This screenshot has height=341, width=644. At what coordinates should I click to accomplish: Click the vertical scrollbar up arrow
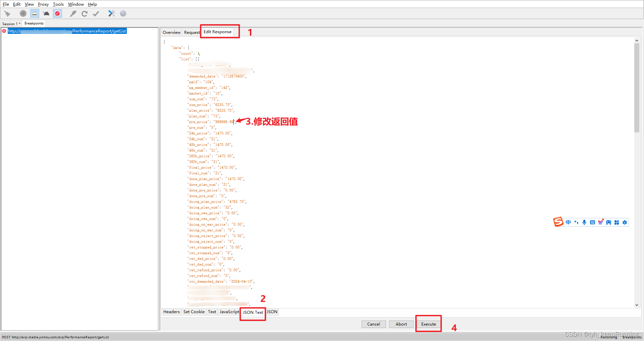[637, 41]
